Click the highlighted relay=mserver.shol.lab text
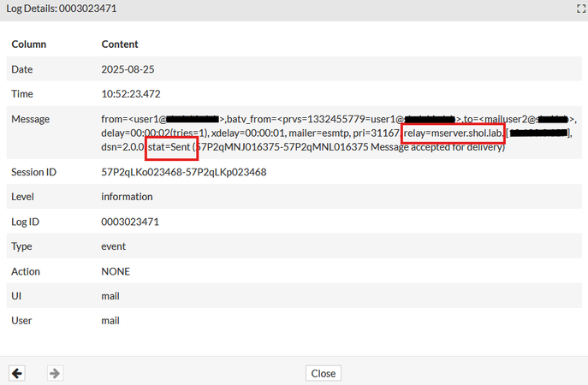Screen dimensions: 588x385 [453, 133]
